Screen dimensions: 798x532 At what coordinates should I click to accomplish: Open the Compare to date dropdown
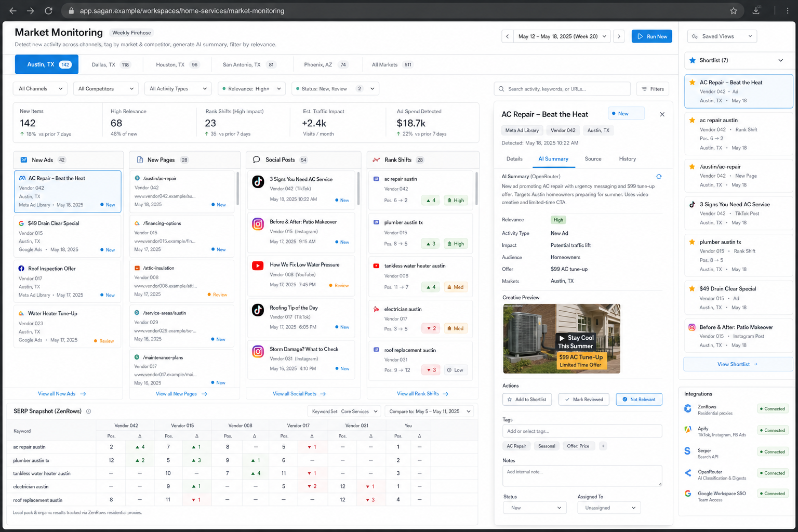click(x=429, y=411)
